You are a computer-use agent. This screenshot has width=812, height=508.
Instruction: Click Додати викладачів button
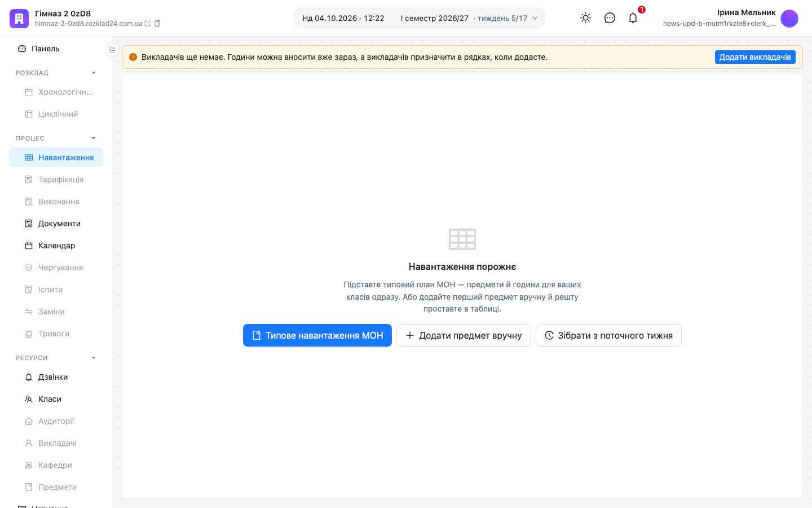755,57
